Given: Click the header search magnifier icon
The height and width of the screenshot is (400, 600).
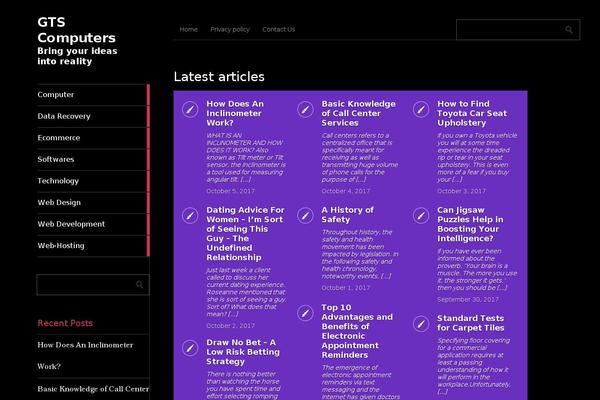Looking at the screenshot, I should pos(569,29).
